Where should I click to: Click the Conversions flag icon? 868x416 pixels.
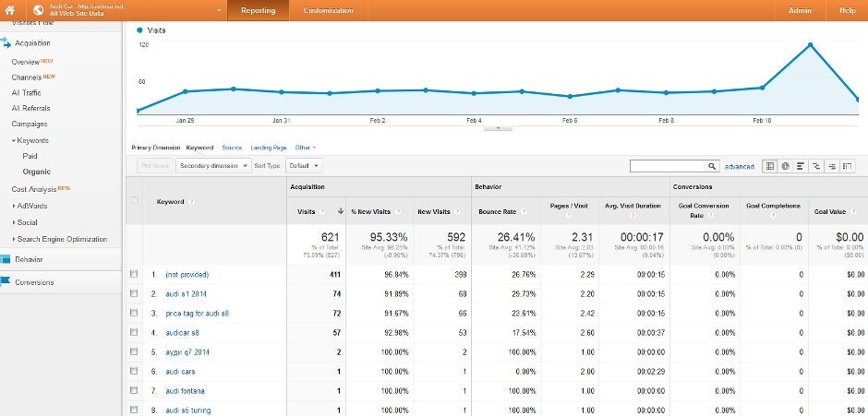click(x=6, y=281)
